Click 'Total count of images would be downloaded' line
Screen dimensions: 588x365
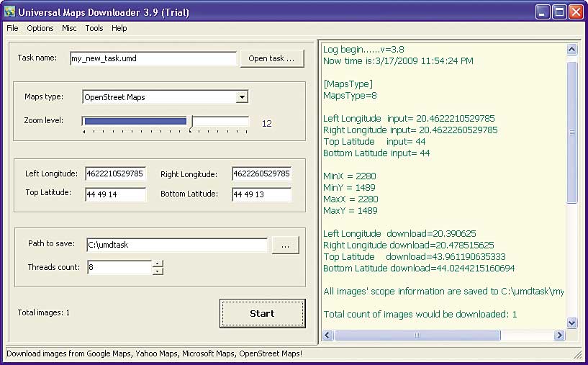click(420, 315)
